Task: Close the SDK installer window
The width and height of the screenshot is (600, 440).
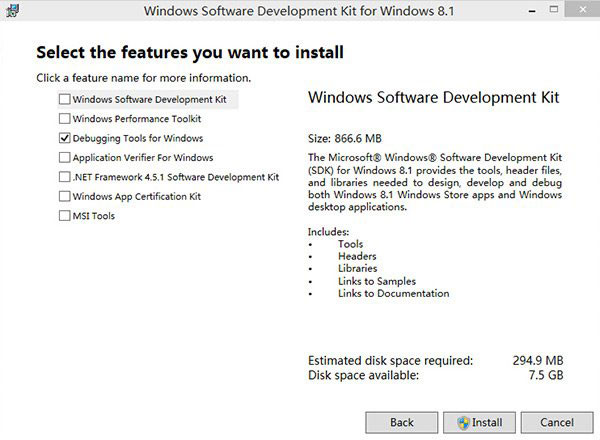Action: pyautogui.click(x=582, y=10)
